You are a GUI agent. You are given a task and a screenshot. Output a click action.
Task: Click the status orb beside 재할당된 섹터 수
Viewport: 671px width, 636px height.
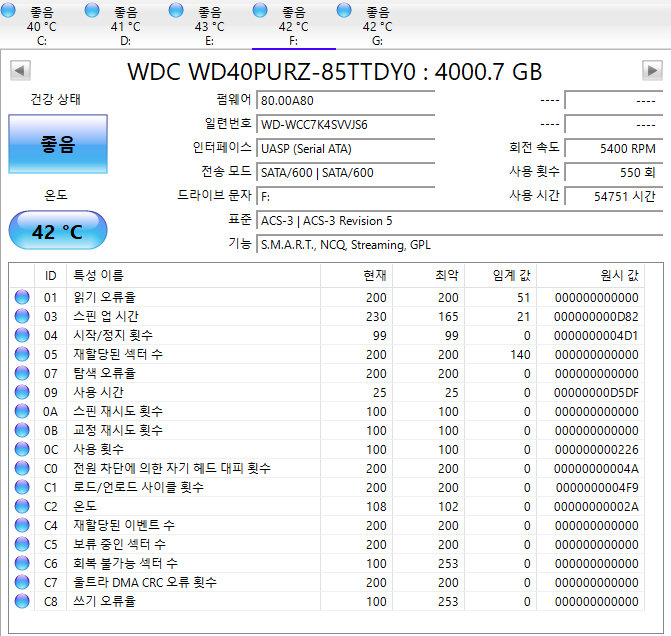(22, 355)
